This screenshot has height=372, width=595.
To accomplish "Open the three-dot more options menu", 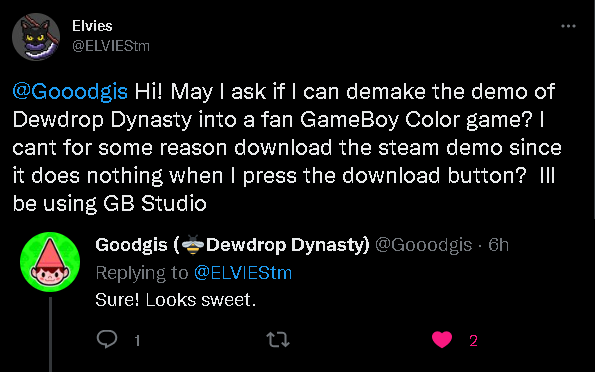I will click(x=568, y=26).
